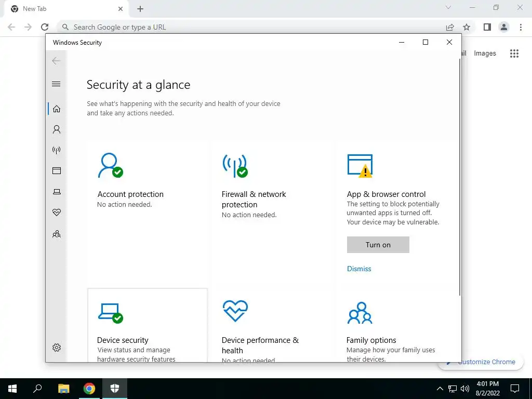Open the hamburger navigation menu in Windows Security
Image resolution: width=532 pixels, height=399 pixels.
pyautogui.click(x=56, y=84)
